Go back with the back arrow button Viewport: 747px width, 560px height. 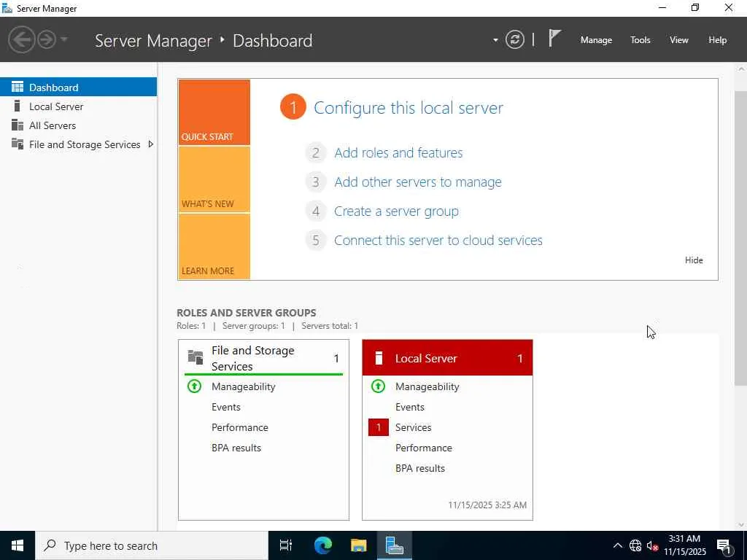[21, 39]
